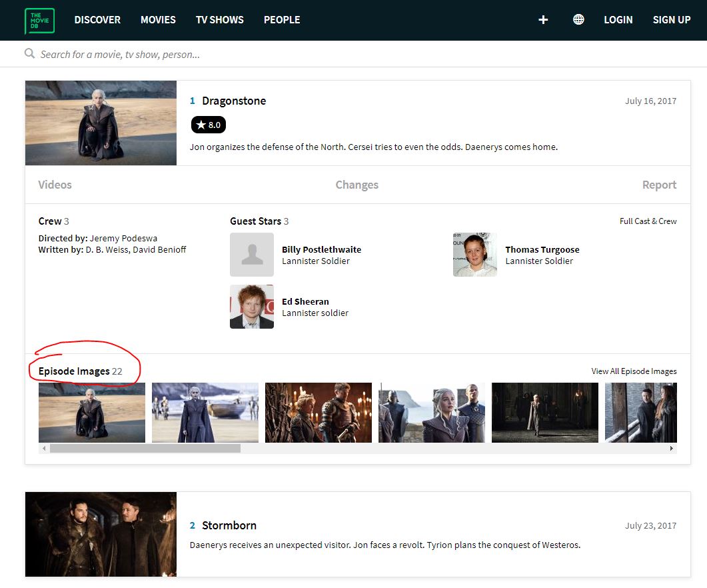The height and width of the screenshot is (588, 707).
Task: Open the Dragonstone episode title
Action: coord(234,101)
